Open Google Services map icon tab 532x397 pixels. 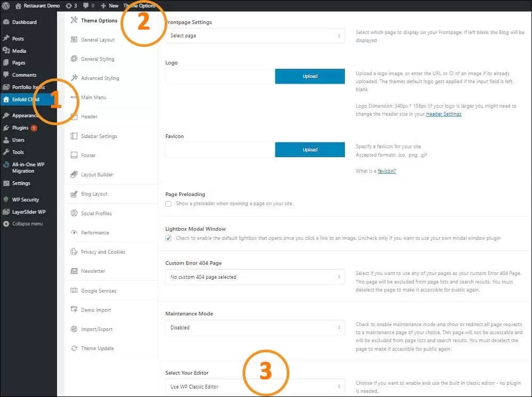point(75,291)
